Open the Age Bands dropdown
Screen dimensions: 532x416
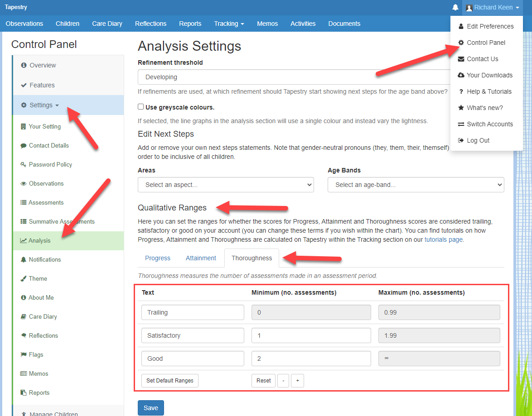coord(416,185)
